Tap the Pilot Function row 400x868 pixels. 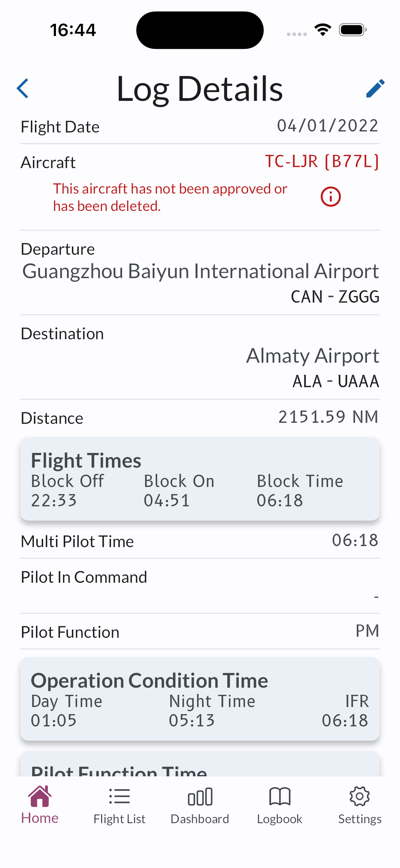tap(200, 632)
